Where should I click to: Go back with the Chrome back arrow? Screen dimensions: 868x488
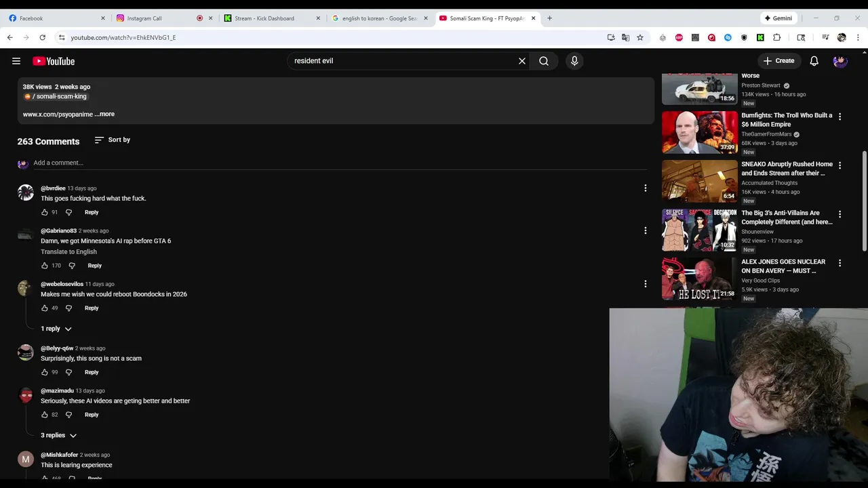pos(9,37)
